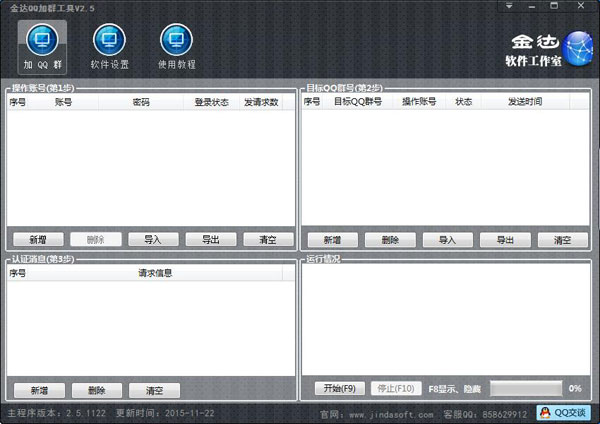Screen dimensions: 600x424
Task: Click the QQ penguin icon in QQ交谈
Action: tap(545, 413)
